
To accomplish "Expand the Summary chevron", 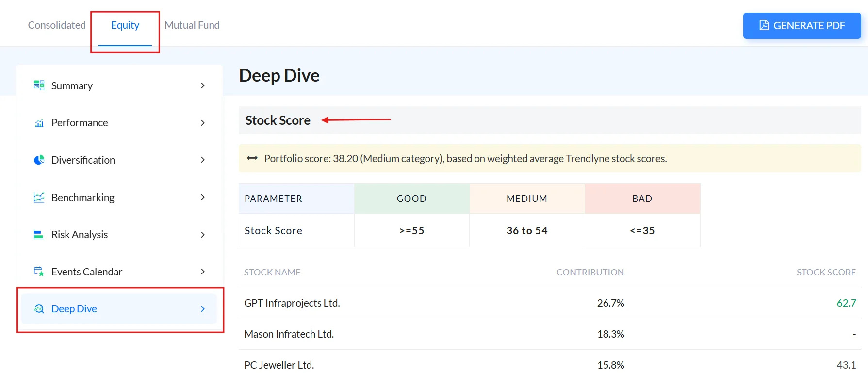I will click(203, 85).
